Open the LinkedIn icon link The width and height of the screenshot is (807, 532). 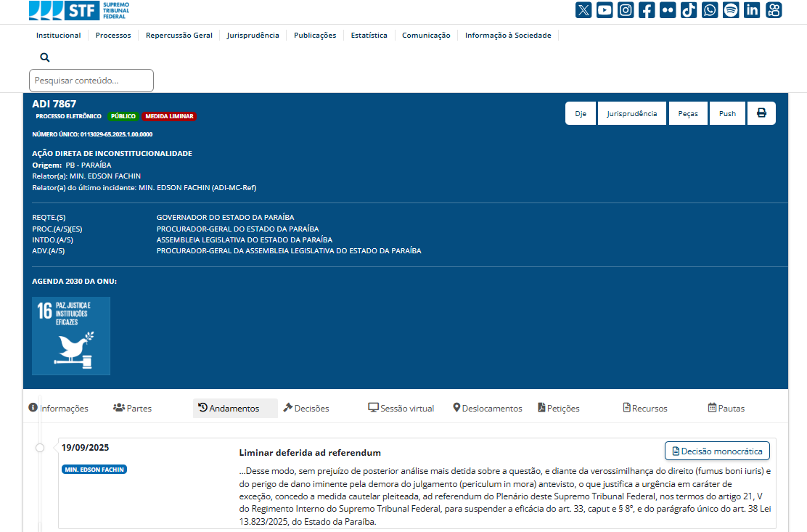click(752, 10)
